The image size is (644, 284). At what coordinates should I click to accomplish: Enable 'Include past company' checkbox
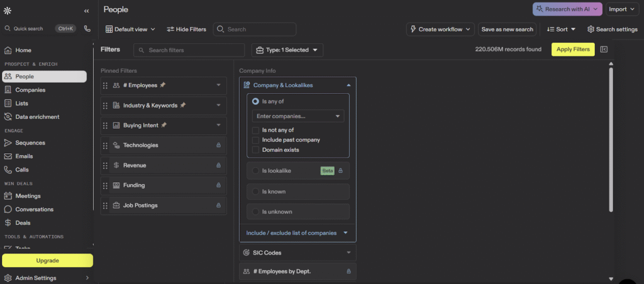tap(255, 139)
